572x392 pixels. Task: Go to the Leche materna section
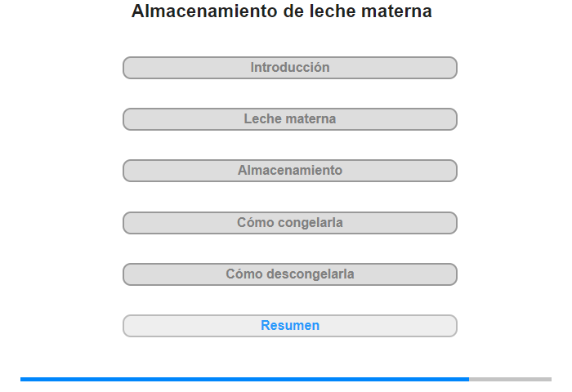(x=290, y=119)
